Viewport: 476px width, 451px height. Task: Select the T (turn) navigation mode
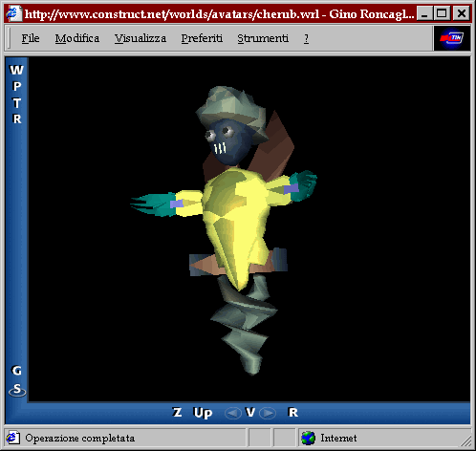point(17,103)
